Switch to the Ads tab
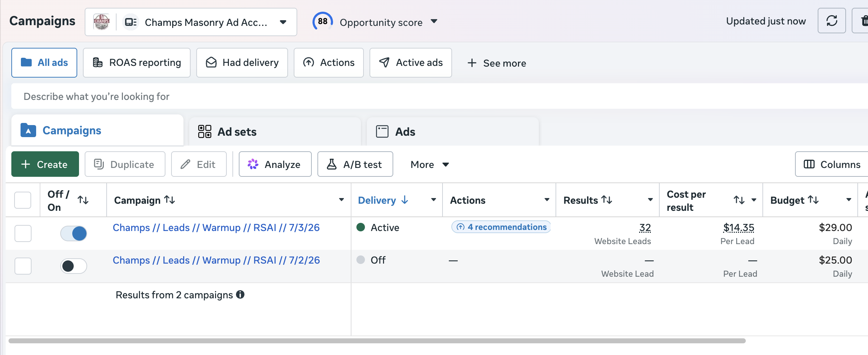This screenshot has height=355, width=868. click(453, 131)
